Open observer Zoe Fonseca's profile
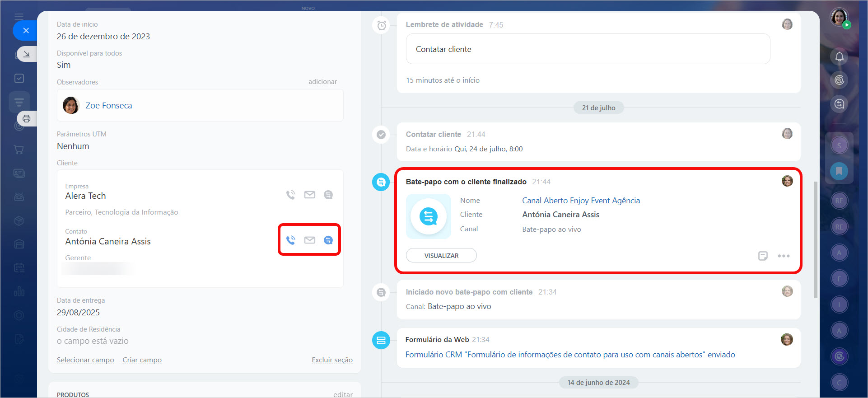Image resolution: width=868 pixels, height=398 pixels. point(109,105)
